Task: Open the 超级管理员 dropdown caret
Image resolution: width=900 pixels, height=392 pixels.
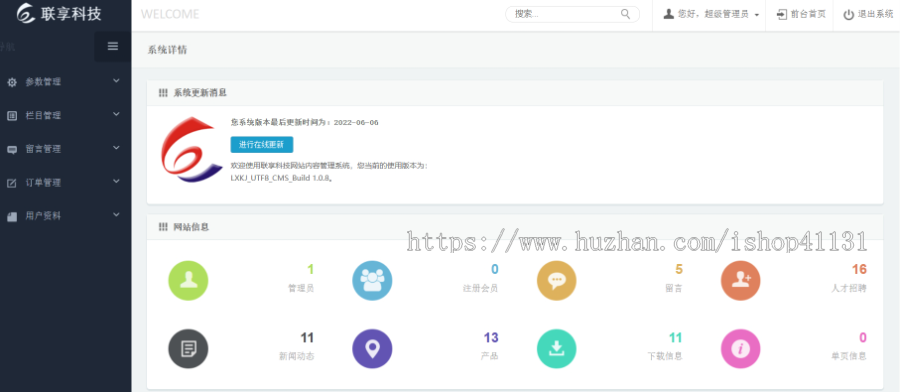Action: coord(757,15)
